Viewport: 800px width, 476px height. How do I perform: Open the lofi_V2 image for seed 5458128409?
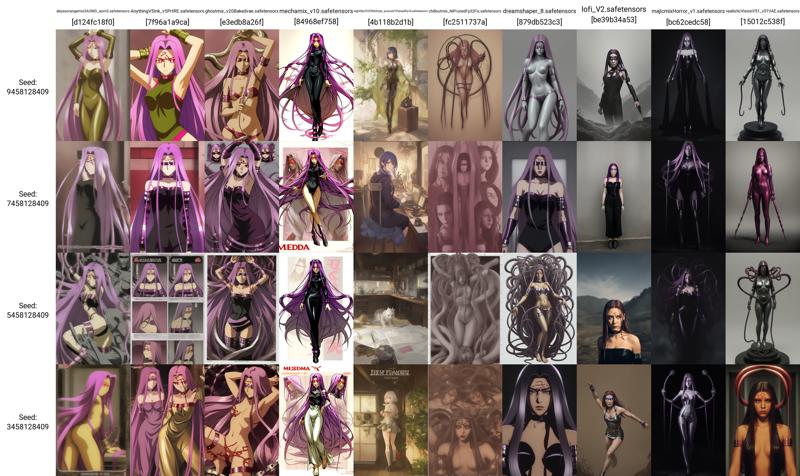(614, 309)
